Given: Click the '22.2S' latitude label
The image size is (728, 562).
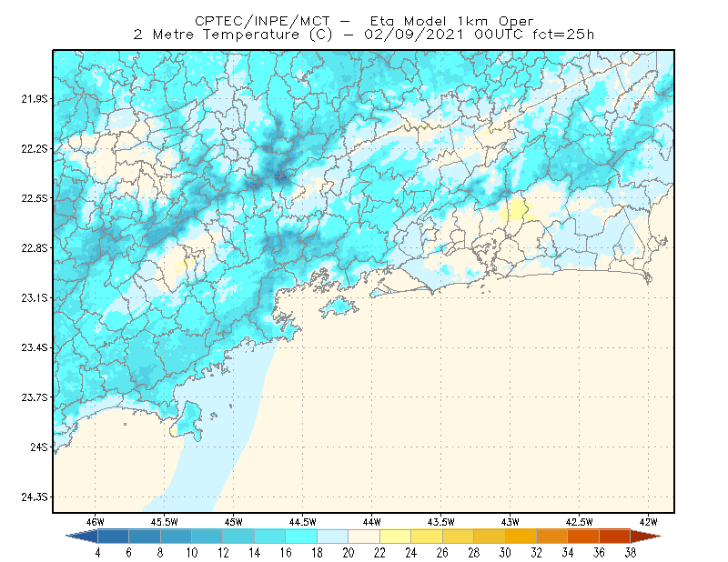Looking at the screenshot, I should pyautogui.click(x=34, y=148).
